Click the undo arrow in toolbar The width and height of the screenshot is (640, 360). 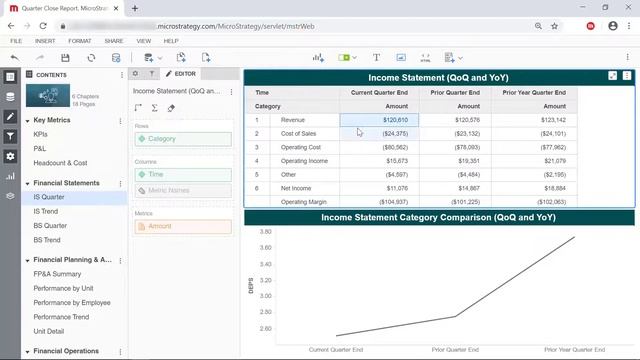(x=15, y=58)
